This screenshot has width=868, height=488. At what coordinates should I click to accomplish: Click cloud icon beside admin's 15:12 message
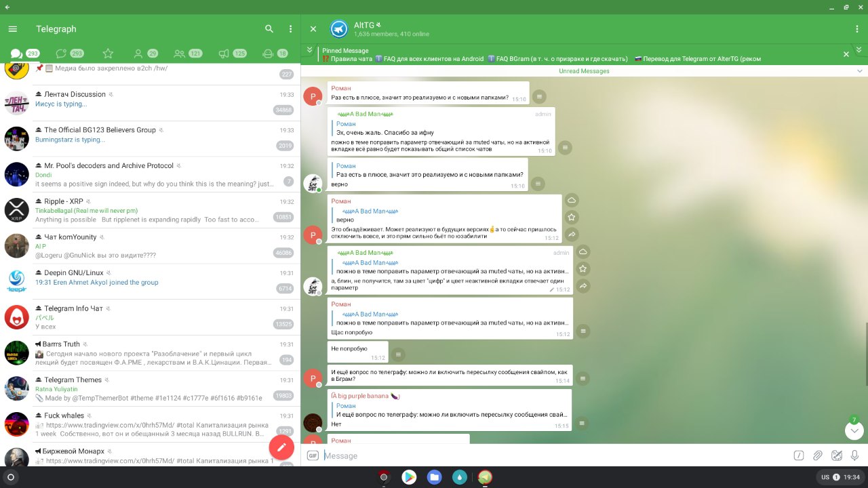(583, 252)
